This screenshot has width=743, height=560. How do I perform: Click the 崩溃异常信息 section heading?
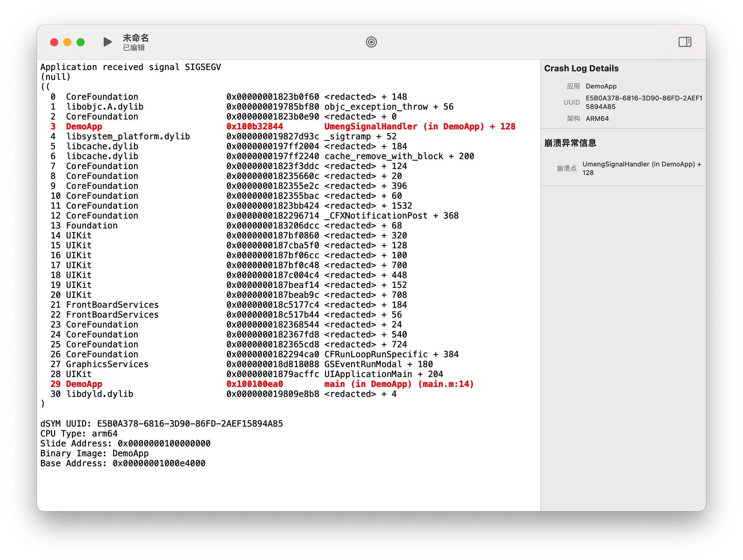pos(570,143)
